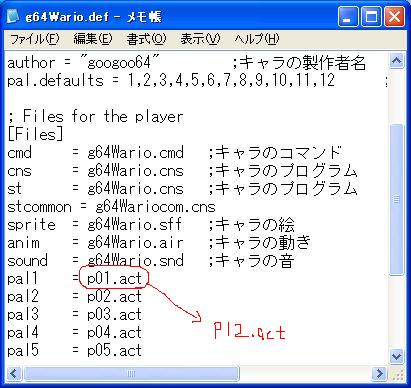Viewport: 411px width, 388px height.
Task: Click the "; Files for the player" comment
Action: (x=95, y=117)
